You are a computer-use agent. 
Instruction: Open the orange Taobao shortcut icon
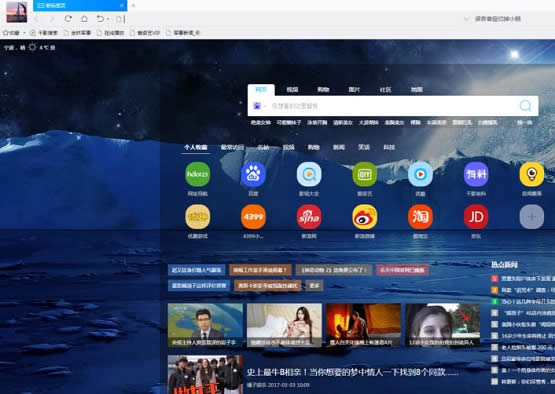[x=420, y=217]
